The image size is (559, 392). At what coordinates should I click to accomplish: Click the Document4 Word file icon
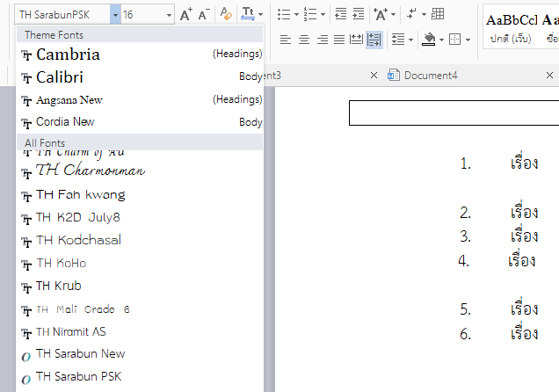[x=394, y=76]
